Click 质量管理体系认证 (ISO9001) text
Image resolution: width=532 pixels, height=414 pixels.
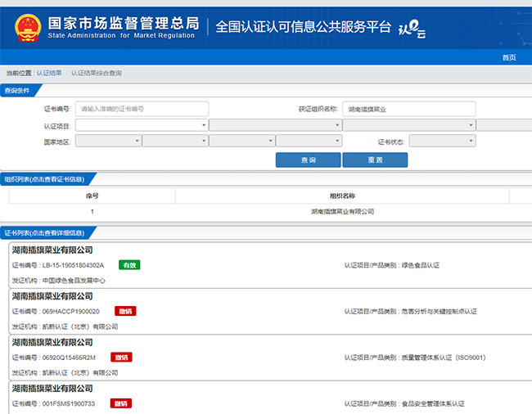(444, 358)
